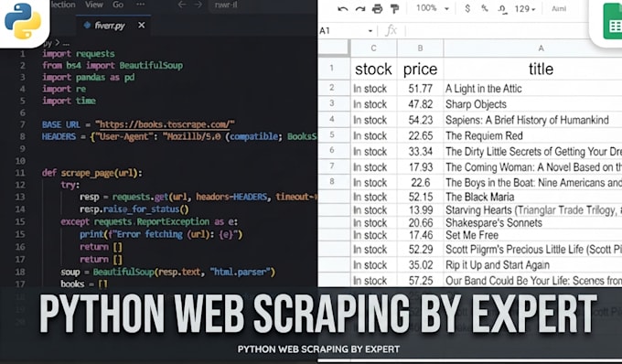Screen dimensions: 622x364
Task: Click the cell 'Rip it Up and Start Again'
Action: (532, 265)
